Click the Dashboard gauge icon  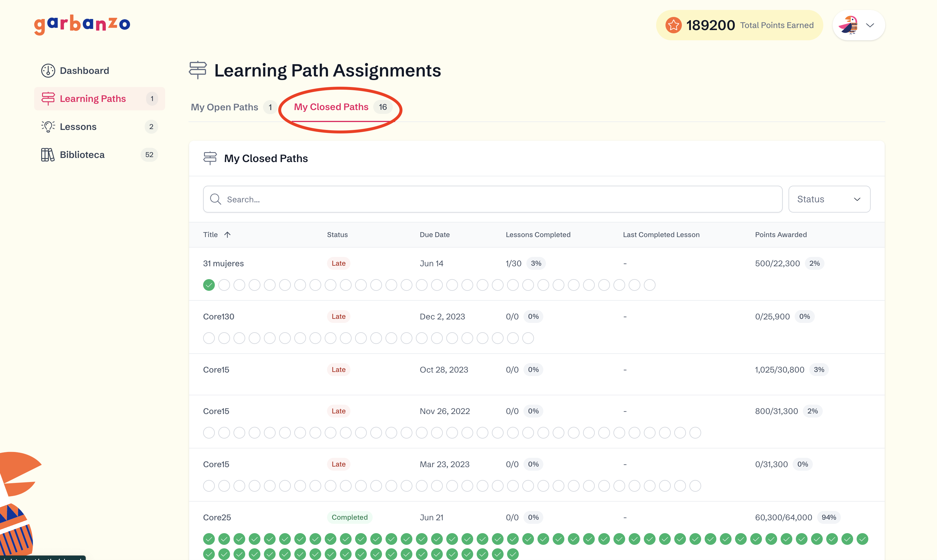click(48, 71)
